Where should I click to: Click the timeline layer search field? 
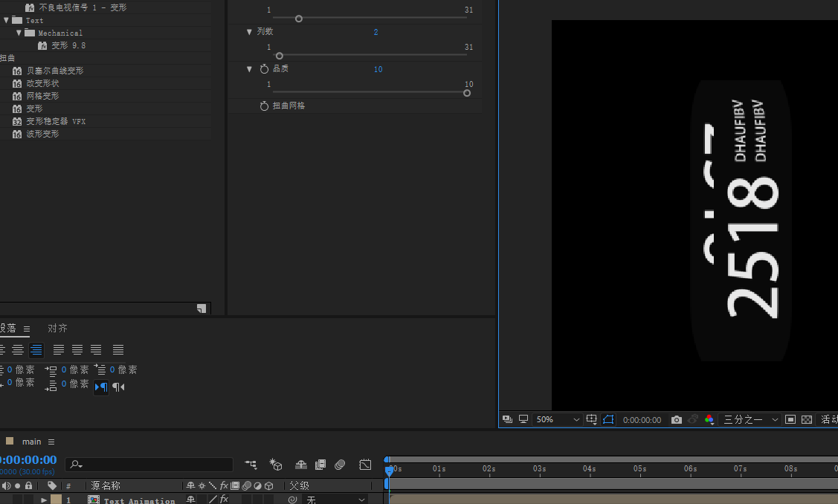pos(149,465)
